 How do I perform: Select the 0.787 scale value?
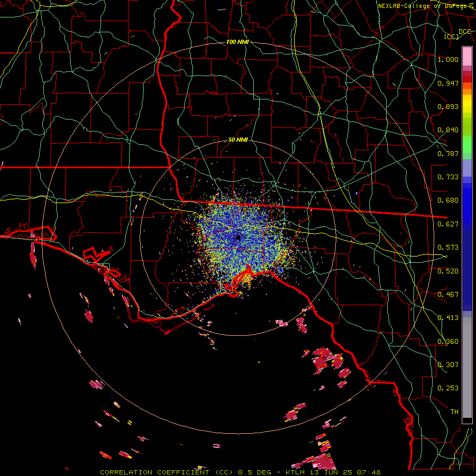[448, 153]
